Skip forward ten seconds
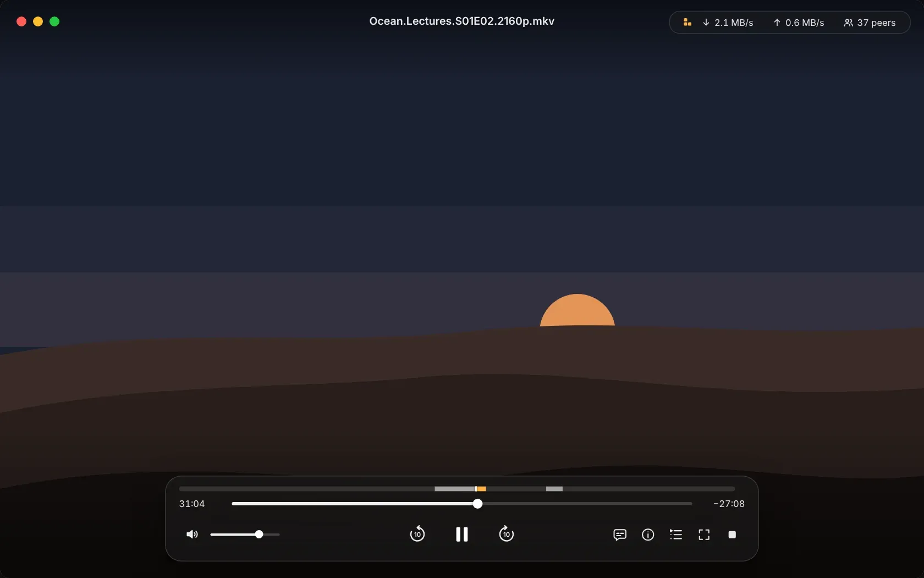 click(x=507, y=534)
